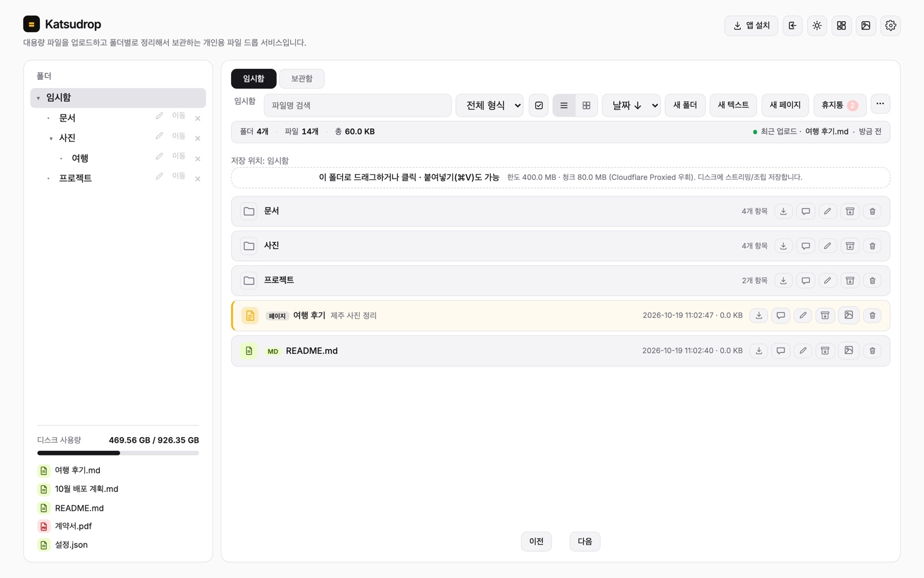Click the 새 폴더 button

point(685,105)
